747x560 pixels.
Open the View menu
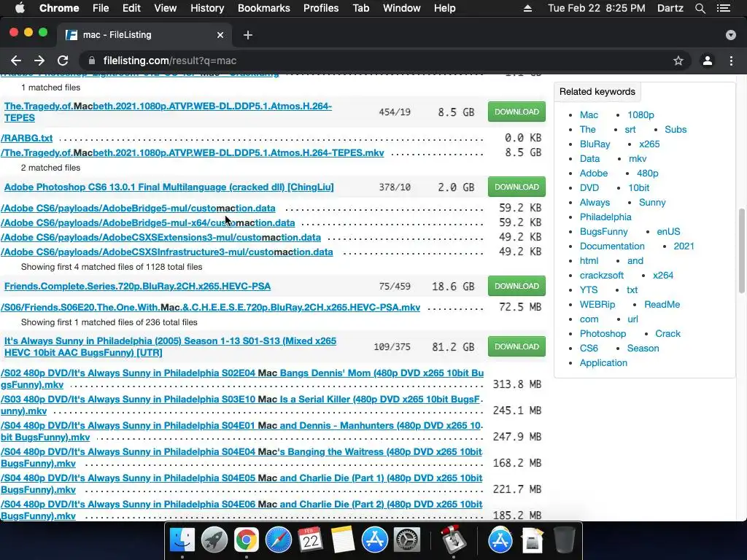click(x=166, y=8)
